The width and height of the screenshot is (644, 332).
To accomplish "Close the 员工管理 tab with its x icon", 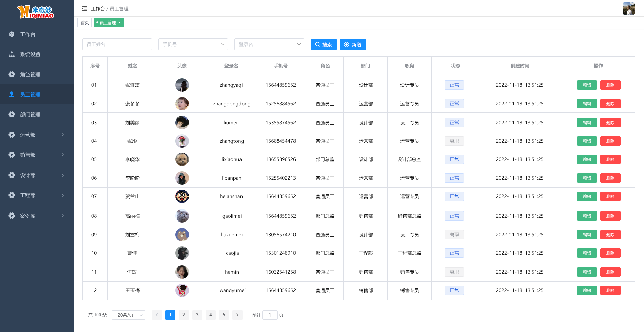I will pos(119,23).
